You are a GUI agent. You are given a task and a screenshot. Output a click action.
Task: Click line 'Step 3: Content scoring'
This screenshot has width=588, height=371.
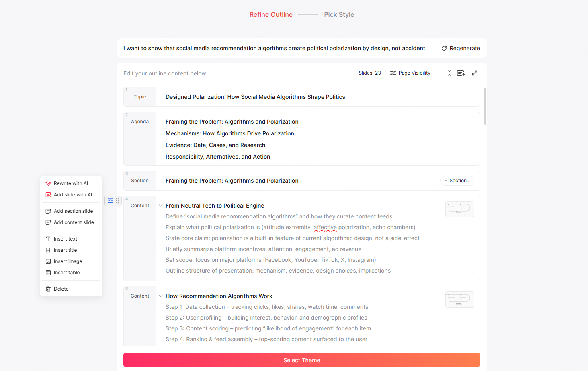tap(268, 328)
